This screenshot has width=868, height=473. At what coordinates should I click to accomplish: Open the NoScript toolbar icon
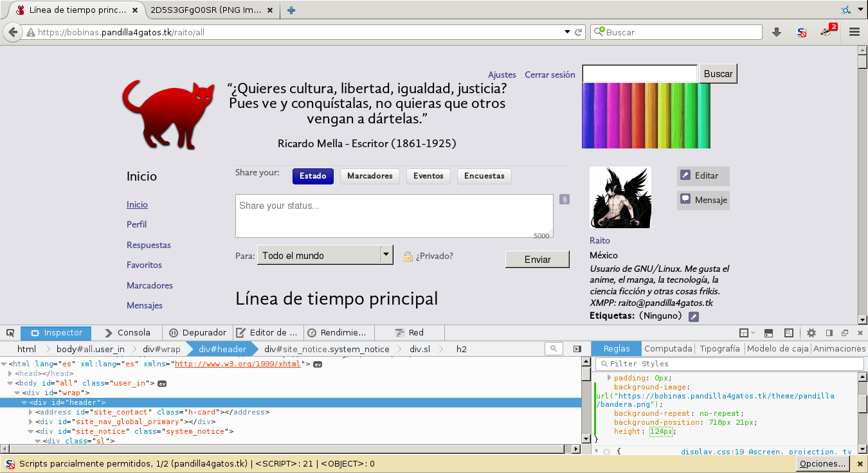[802, 32]
